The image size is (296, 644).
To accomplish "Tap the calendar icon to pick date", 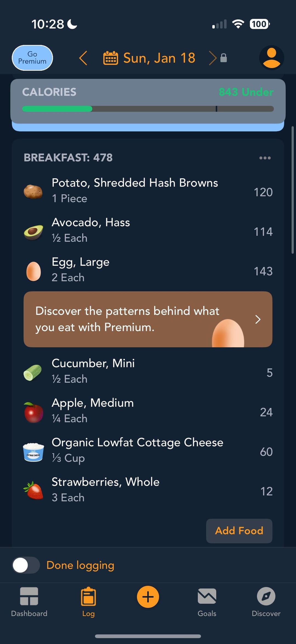I will click(x=110, y=58).
